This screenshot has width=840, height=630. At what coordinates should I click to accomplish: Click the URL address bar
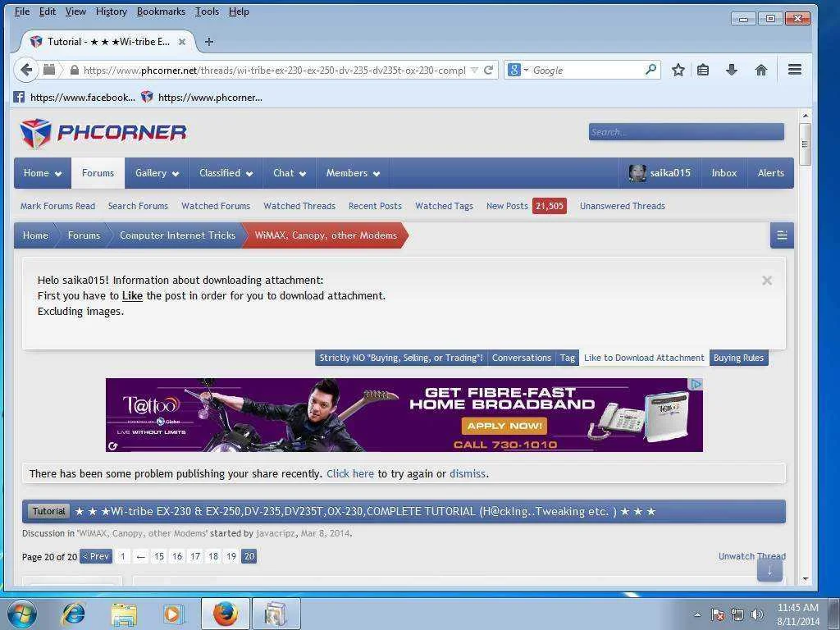pyautogui.click(x=273, y=71)
